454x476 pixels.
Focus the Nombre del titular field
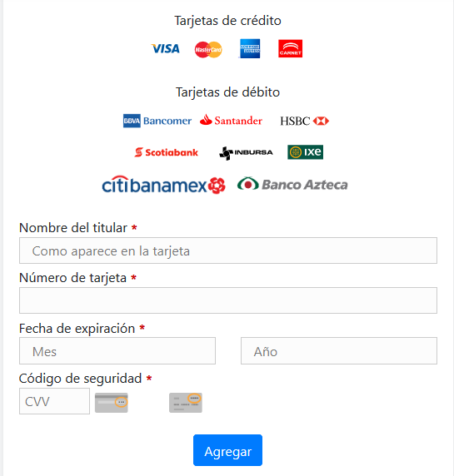tap(228, 250)
